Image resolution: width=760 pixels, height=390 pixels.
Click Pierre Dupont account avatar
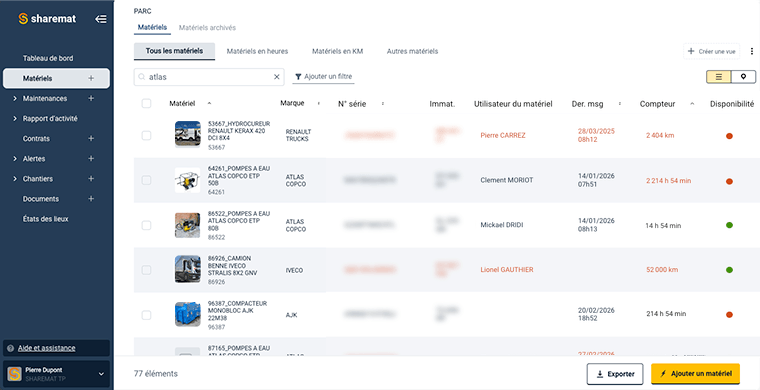point(15,374)
